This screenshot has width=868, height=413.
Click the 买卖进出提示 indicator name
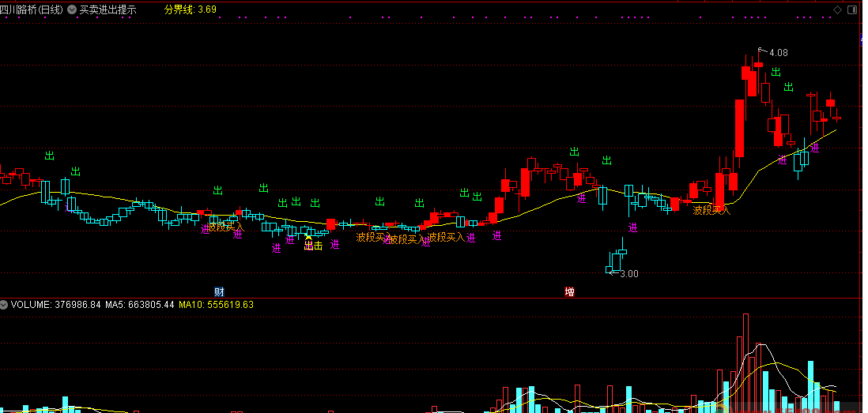[108, 9]
